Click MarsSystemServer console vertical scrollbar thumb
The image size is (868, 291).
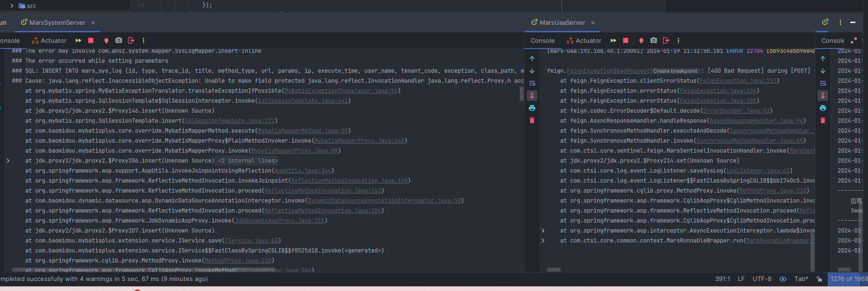tap(522, 94)
